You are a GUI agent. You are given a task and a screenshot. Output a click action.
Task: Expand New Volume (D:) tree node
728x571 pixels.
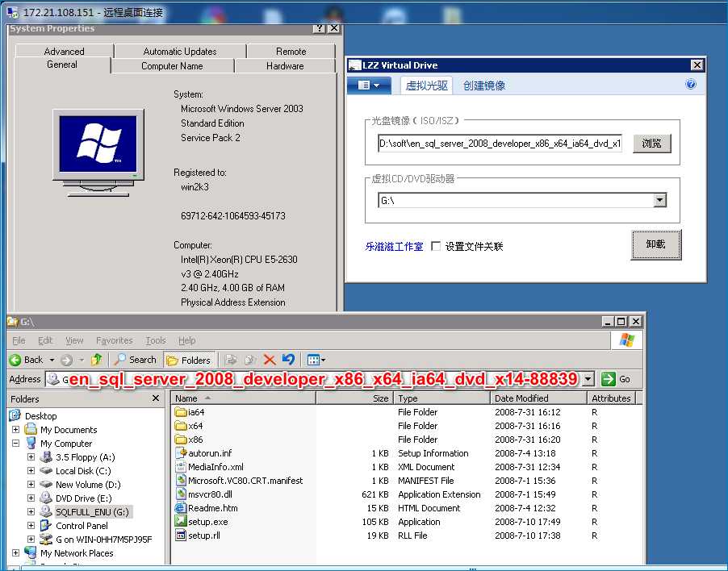(31, 484)
